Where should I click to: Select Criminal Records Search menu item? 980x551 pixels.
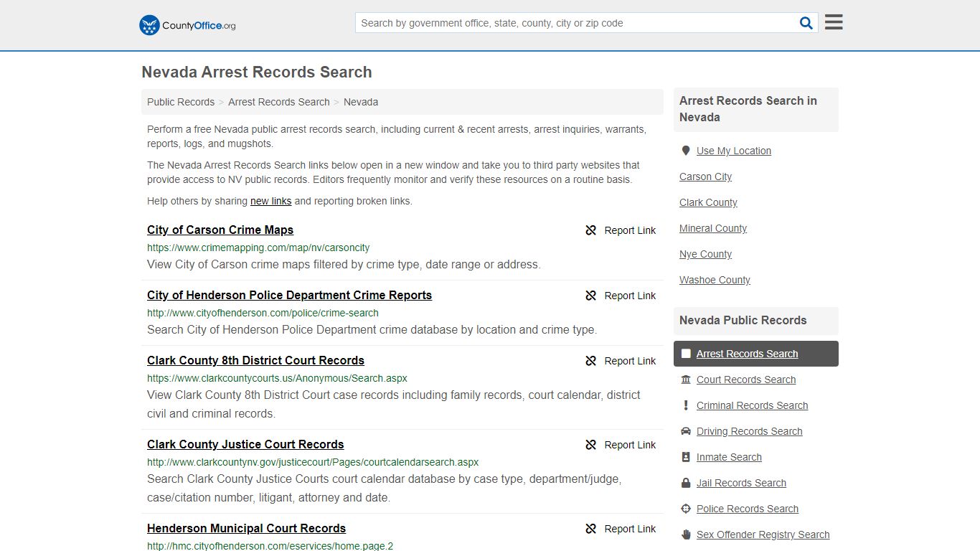pos(752,405)
